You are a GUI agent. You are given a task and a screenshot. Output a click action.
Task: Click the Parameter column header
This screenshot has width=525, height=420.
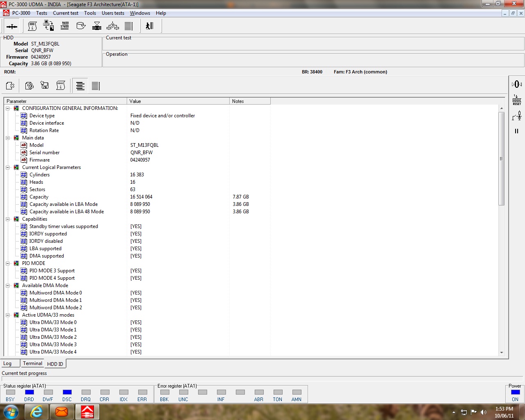(x=66, y=101)
